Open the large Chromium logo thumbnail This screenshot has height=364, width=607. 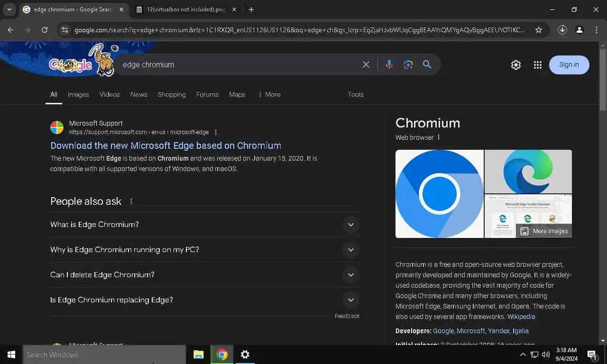click(x=440, y=194)
